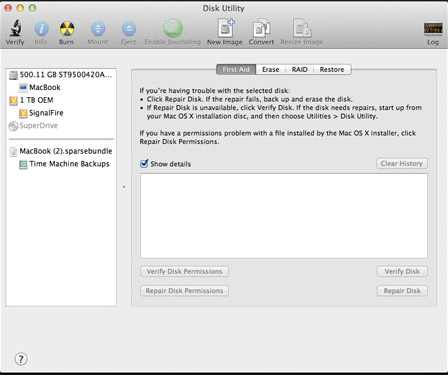Click the Verify Disk button
The width and height of the screenshot is (448, 375).
[x=402, y=271]
